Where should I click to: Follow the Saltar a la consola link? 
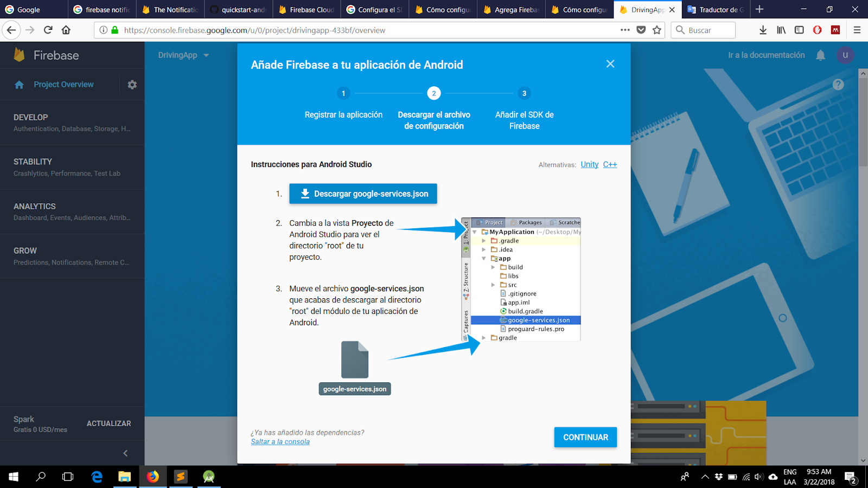pos(280,442)
